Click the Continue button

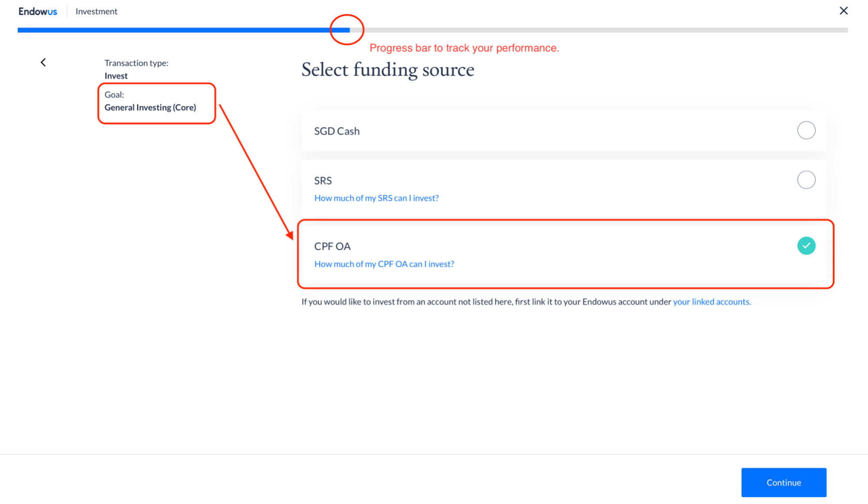(783, 482)
